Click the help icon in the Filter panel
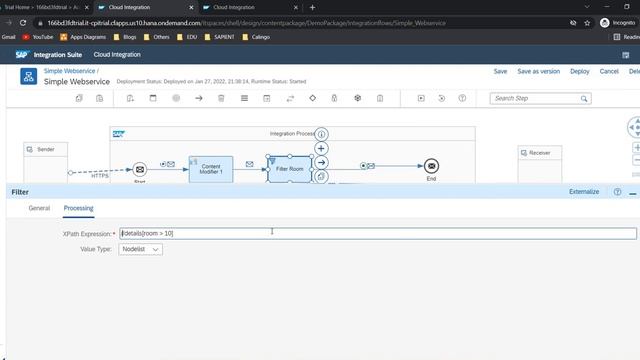640x360 pixels. coord(618,191)
